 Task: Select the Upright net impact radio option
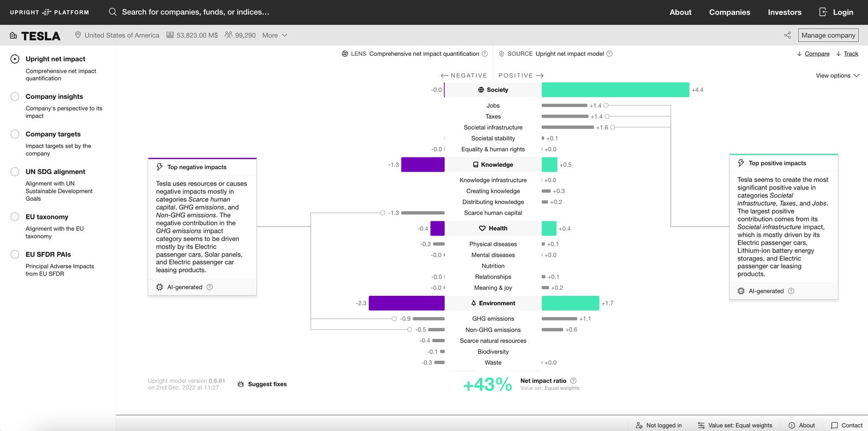point(15,59)
